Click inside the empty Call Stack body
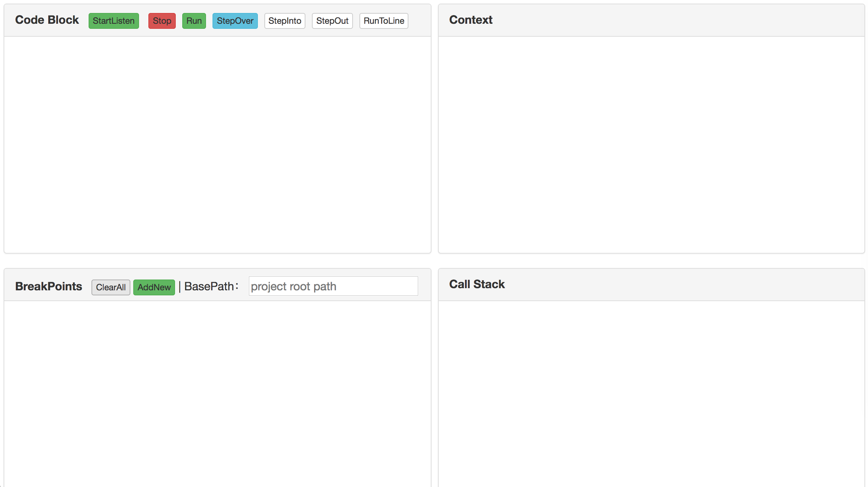 (651, 393)
